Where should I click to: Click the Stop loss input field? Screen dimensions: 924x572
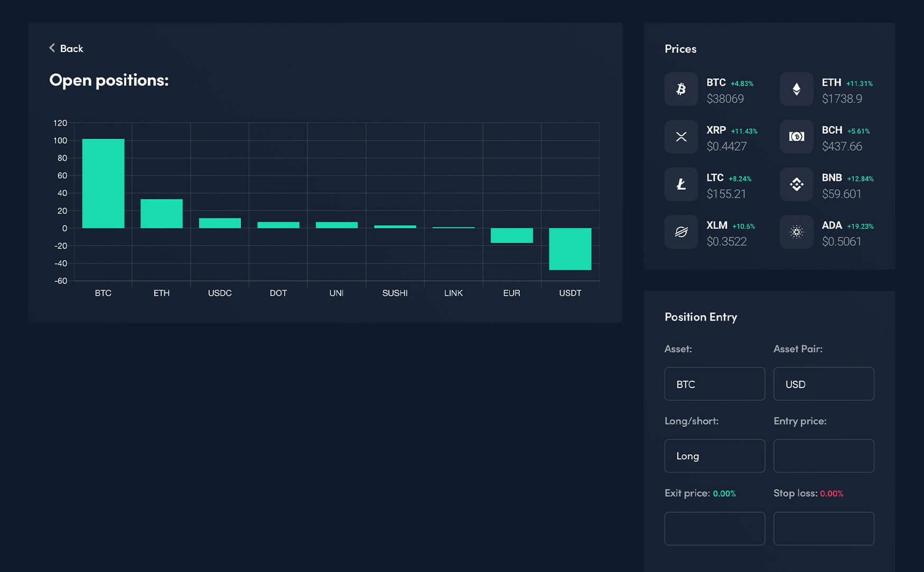pyautogui.click(x=823, y=528)
